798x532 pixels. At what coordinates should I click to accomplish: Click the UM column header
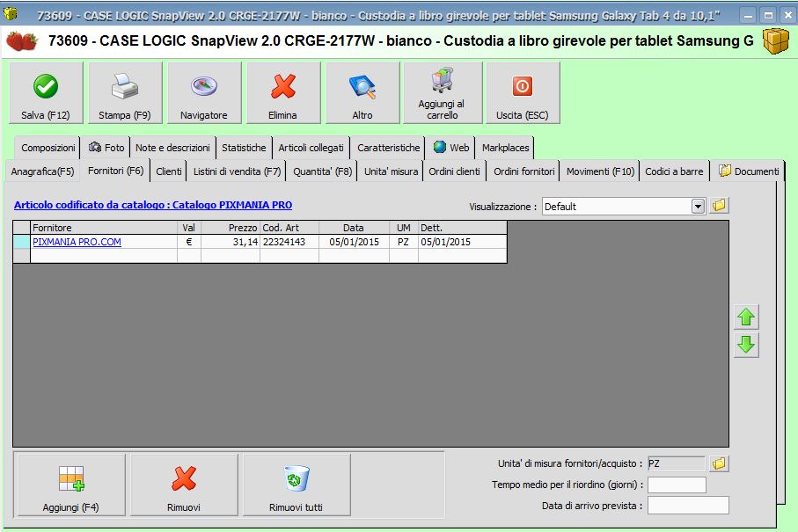pyautogui.click(x=404, y=228)
